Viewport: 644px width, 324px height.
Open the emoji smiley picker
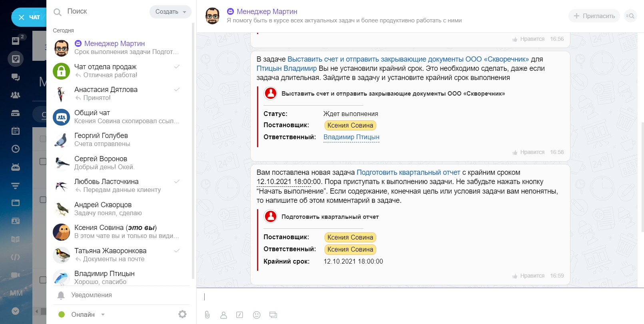[x=257, y=315]
